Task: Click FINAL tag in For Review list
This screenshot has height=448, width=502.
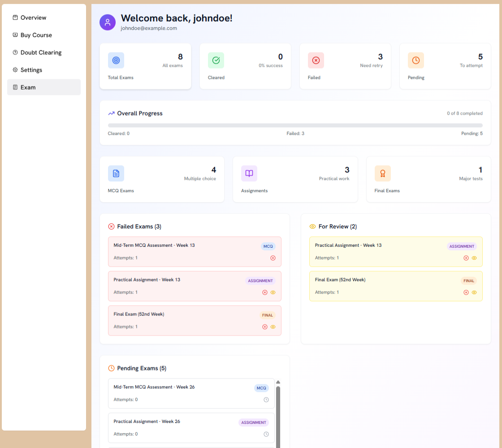Action: (469, 280)
